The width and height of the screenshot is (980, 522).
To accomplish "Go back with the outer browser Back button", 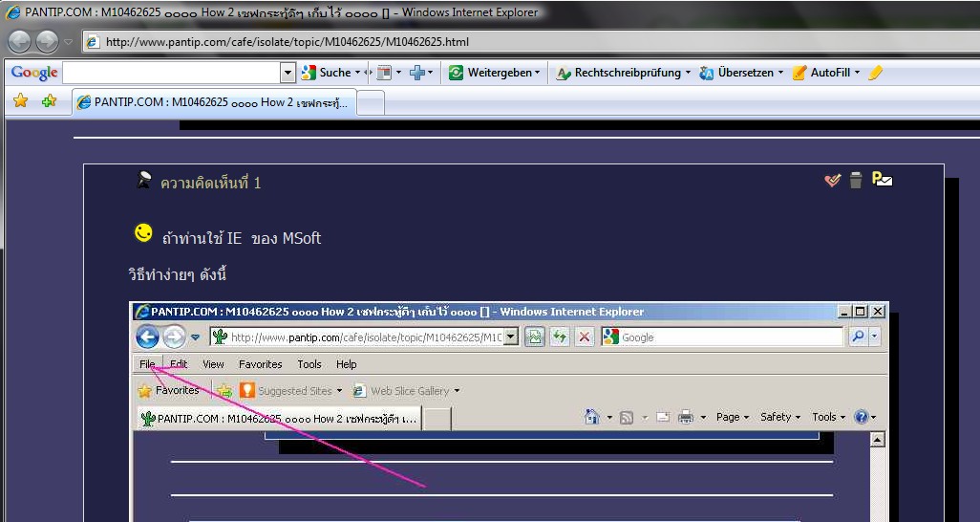I will 19,41.
